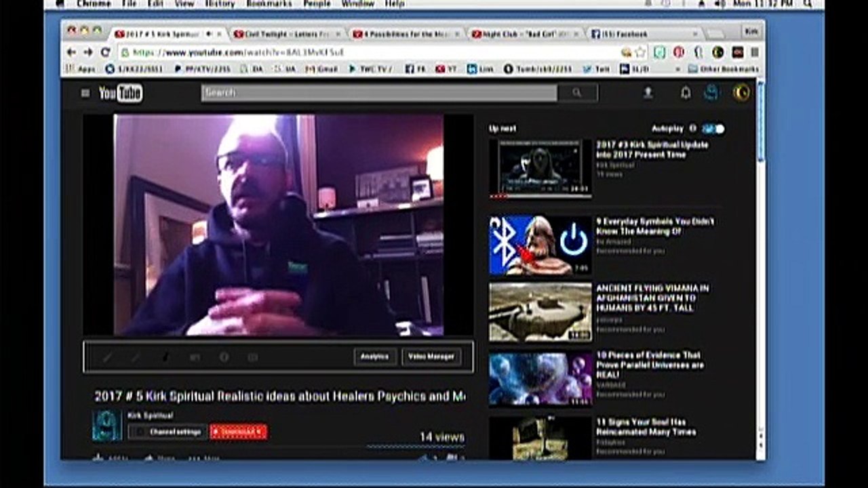The image size is (868, 488).
Task: Reload the page with Chrome refresh button
Action: 105,52
